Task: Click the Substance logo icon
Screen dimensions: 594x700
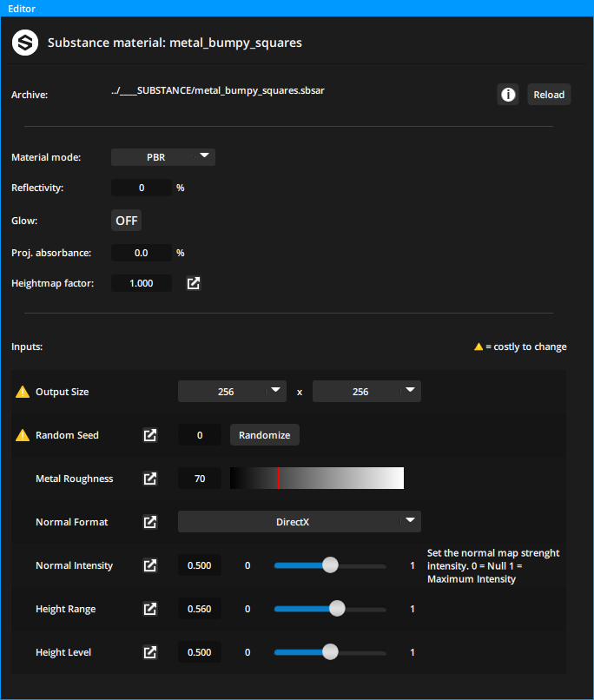Action: [x=23, y=42]
